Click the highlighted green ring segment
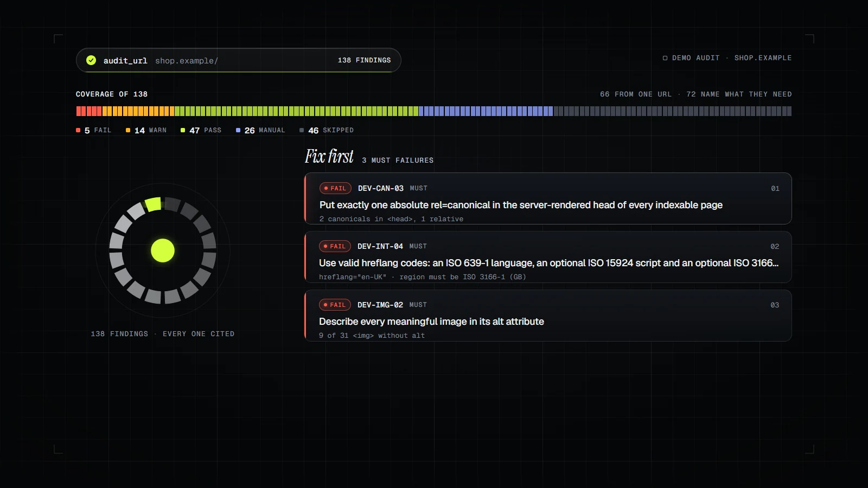868x488 pixels. [154, 204]
